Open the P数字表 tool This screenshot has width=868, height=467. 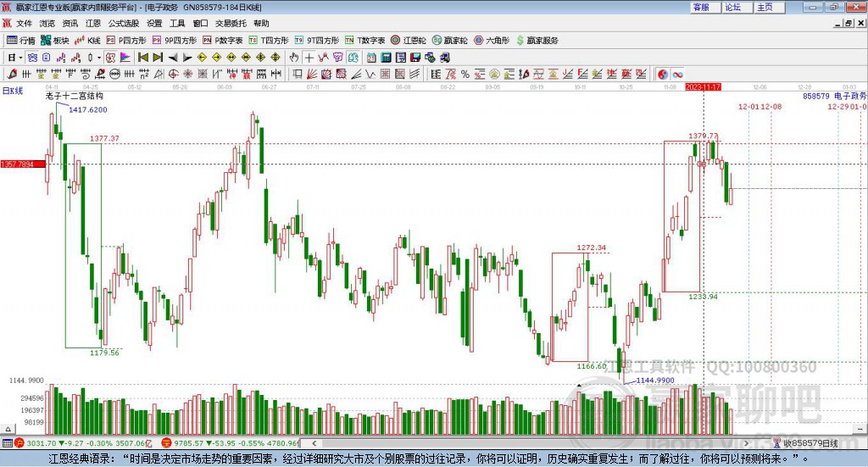pyautogui.click(x=223, y=41)
